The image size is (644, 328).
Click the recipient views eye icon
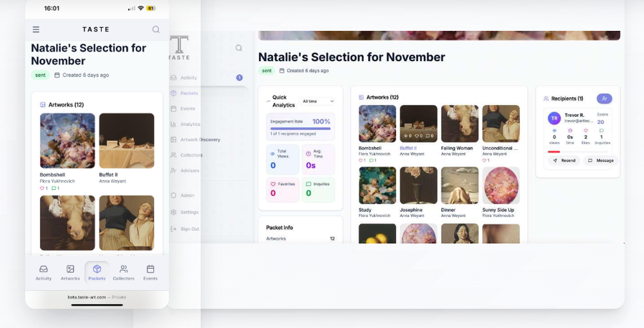click(554, 131)
